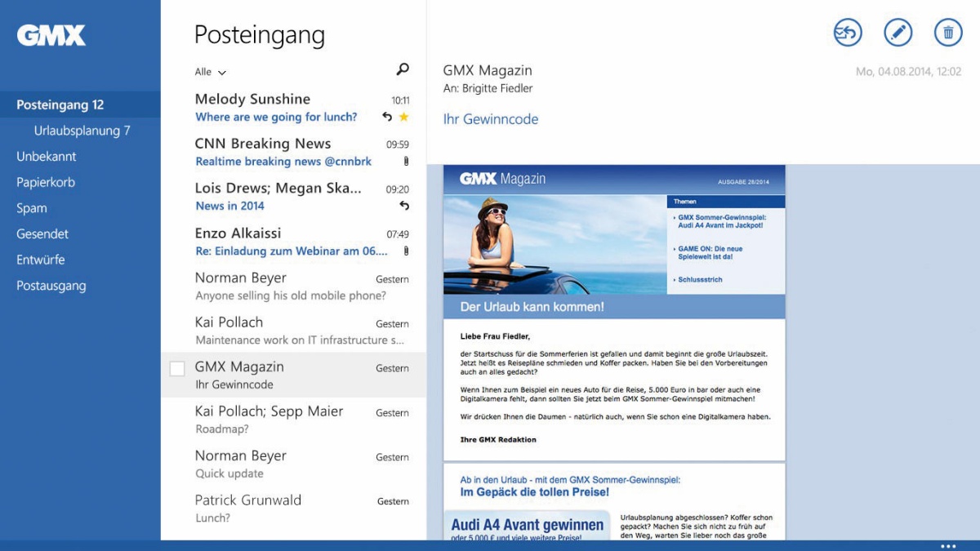
Task: Click recipient An: Brigitte Fiedler
Action: click(x=488, y=88)
